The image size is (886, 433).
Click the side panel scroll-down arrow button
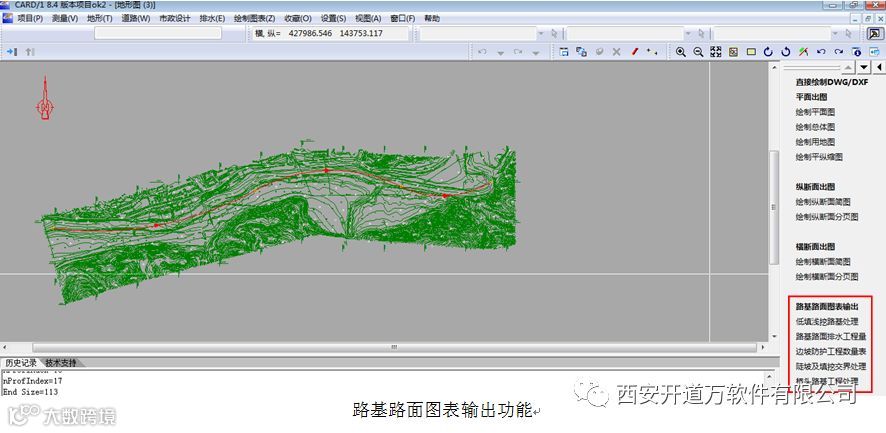click(864, 68)
